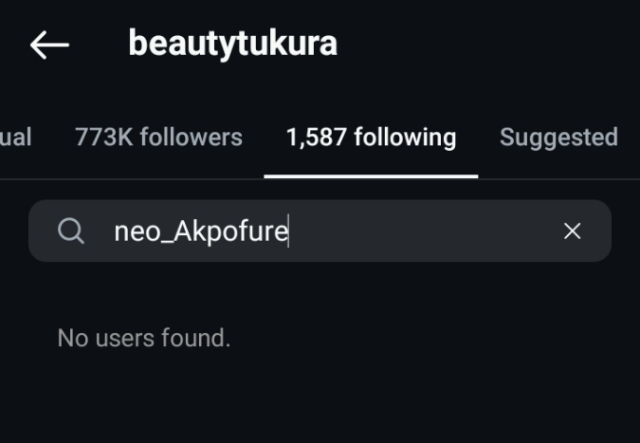The height and width of the screenshot is (443, 640).
Task: Click the typed text neo_Akpofure
Action: (x=200, y=232)
